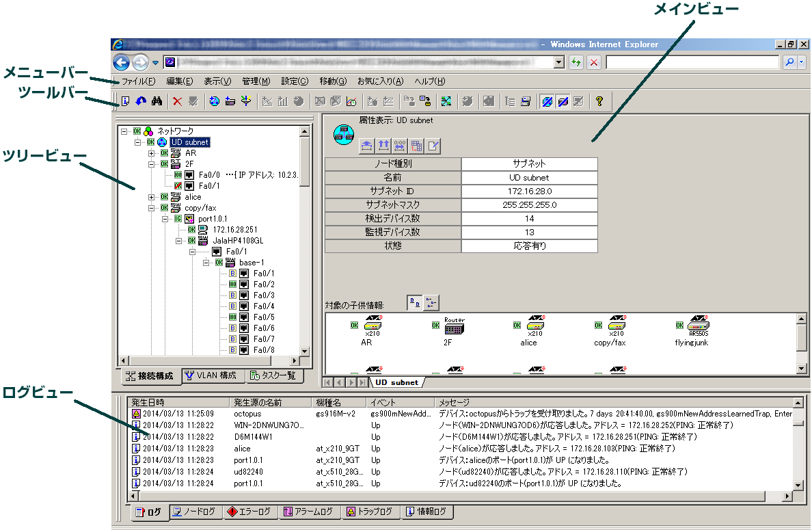Expand the AR tree node
Viewport: 812px width, 530px height.
(x=151, y=153)
